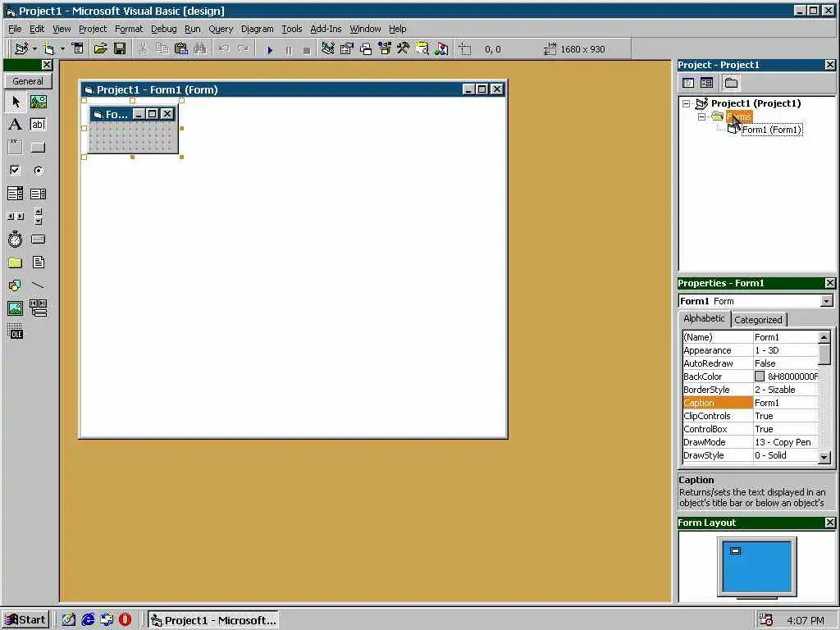Image resolution: width=840 pixels, height=630 pixels.
Task: Toggle Folders in Project Explorer
Action: 731,83
